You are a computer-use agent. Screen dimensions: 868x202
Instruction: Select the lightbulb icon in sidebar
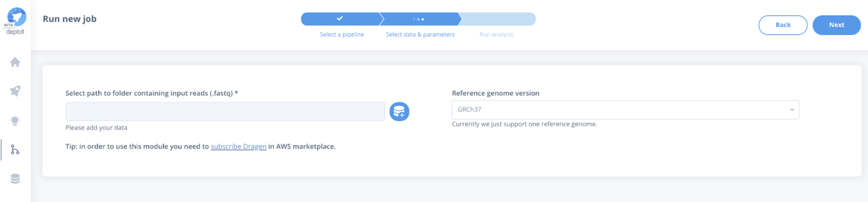tap(15, 121)
